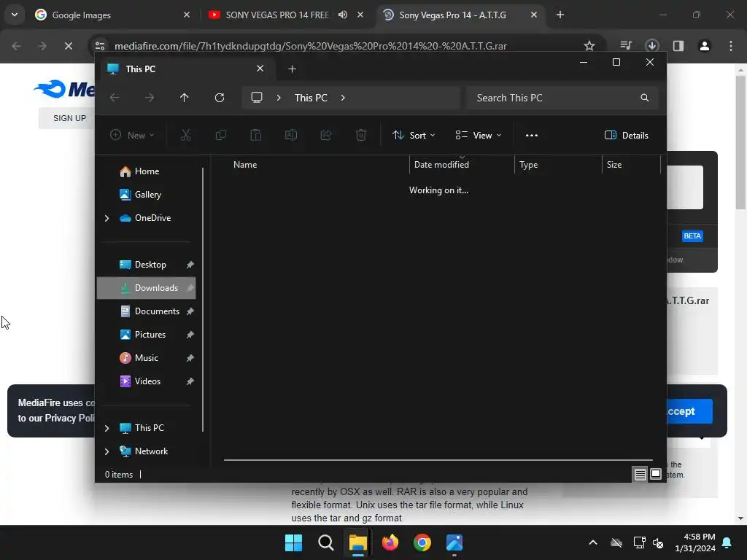747x560 pixels.
Task: Open the Sort dropdown
Action: (414, 135)
